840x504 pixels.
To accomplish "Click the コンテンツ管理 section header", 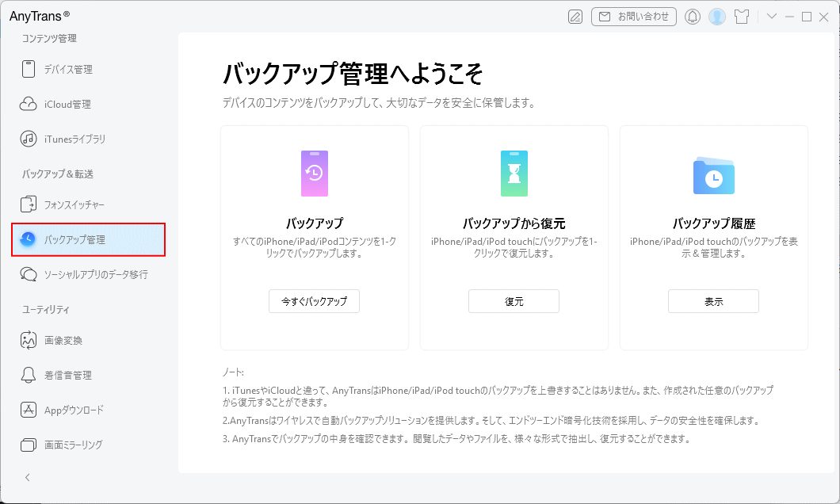I will (x=49, y=39).
